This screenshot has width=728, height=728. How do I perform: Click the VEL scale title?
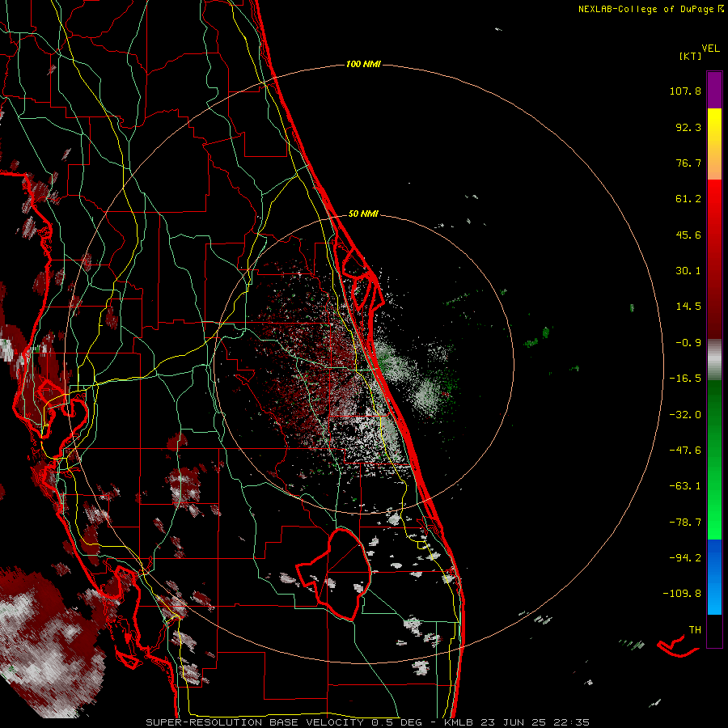point(710,49)
